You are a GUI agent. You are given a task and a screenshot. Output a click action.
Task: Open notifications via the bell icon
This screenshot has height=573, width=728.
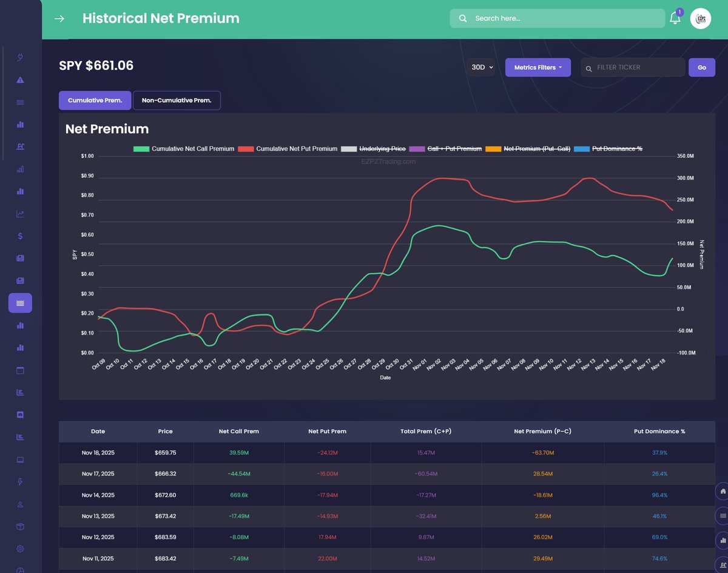[675, 18]
